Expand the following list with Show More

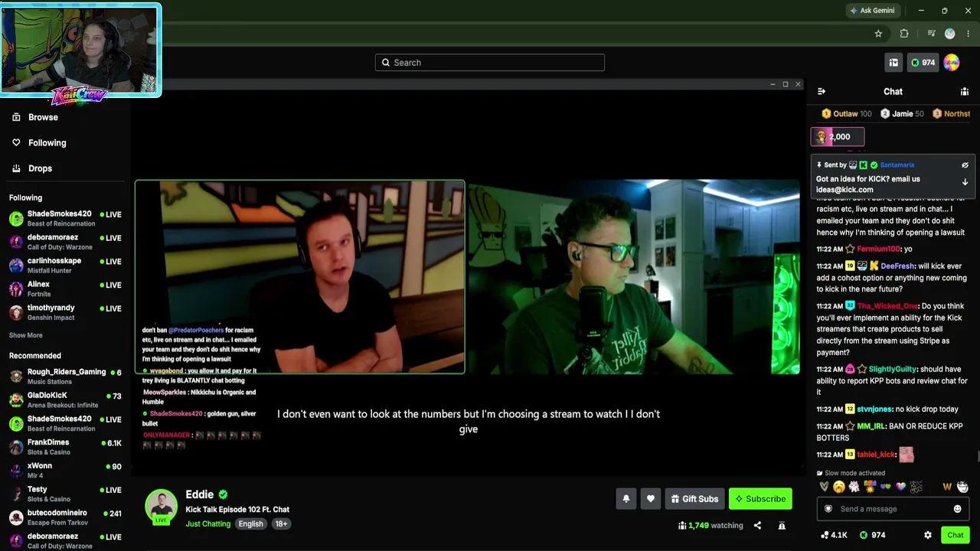(26, 335)
